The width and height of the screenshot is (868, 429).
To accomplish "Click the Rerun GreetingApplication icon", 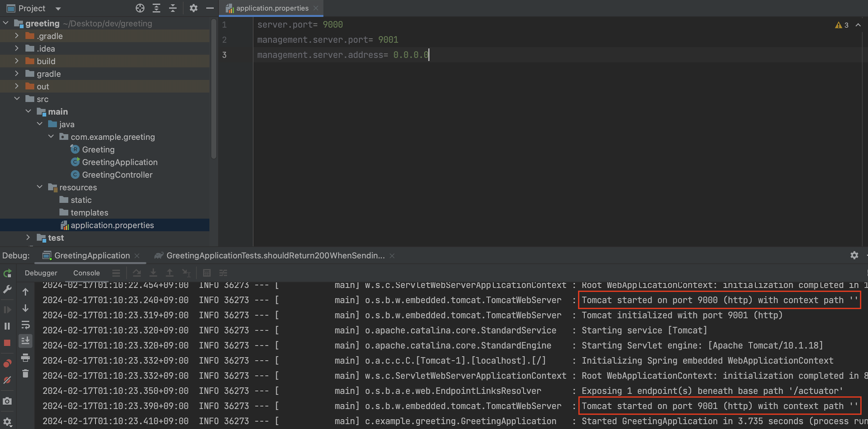I will (x=7, y=273).
